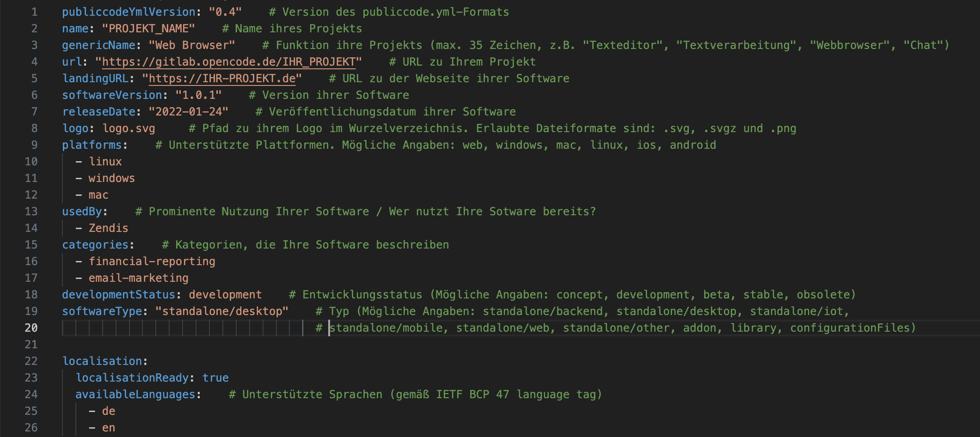Open the gitlab.opencode.de project URL link
The image size is (980, 437).
pyautogui.click(x=228, y=62)
